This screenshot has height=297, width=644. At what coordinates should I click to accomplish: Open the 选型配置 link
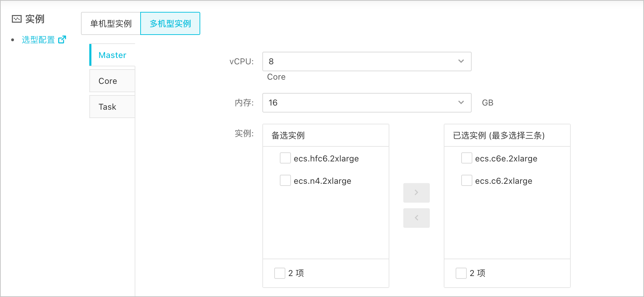coord(38,40)
